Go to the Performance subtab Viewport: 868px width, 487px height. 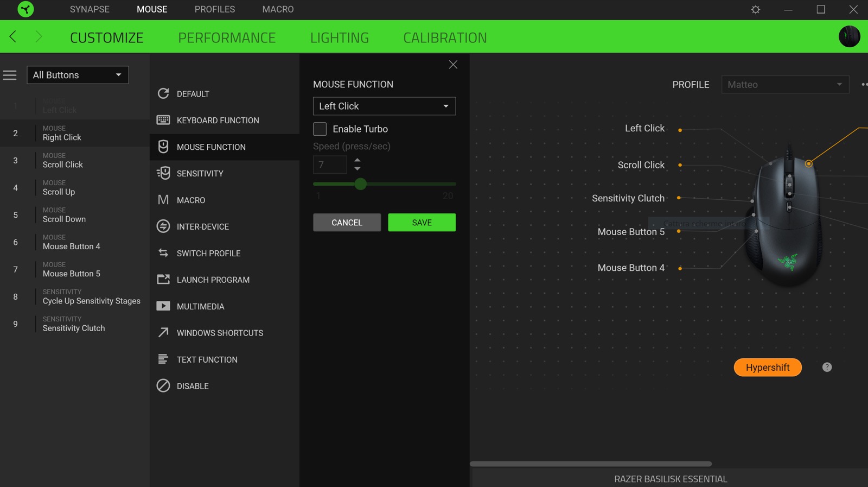(227, 37)
